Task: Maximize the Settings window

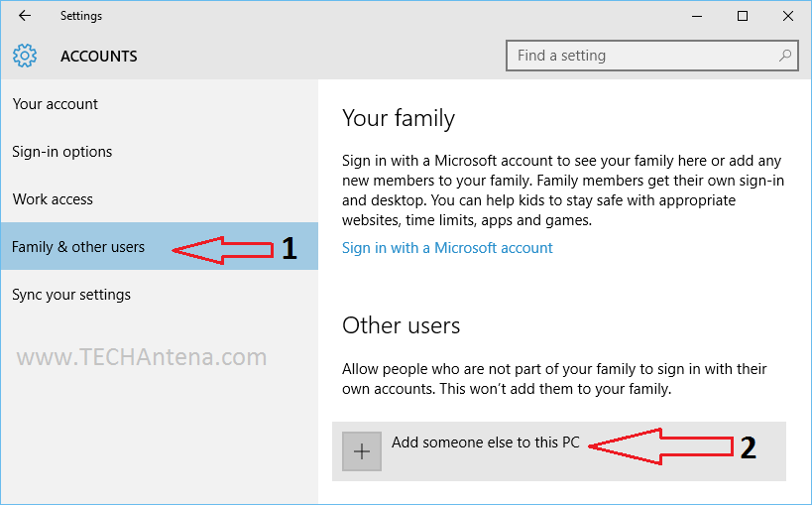Action: click(742, 16)
